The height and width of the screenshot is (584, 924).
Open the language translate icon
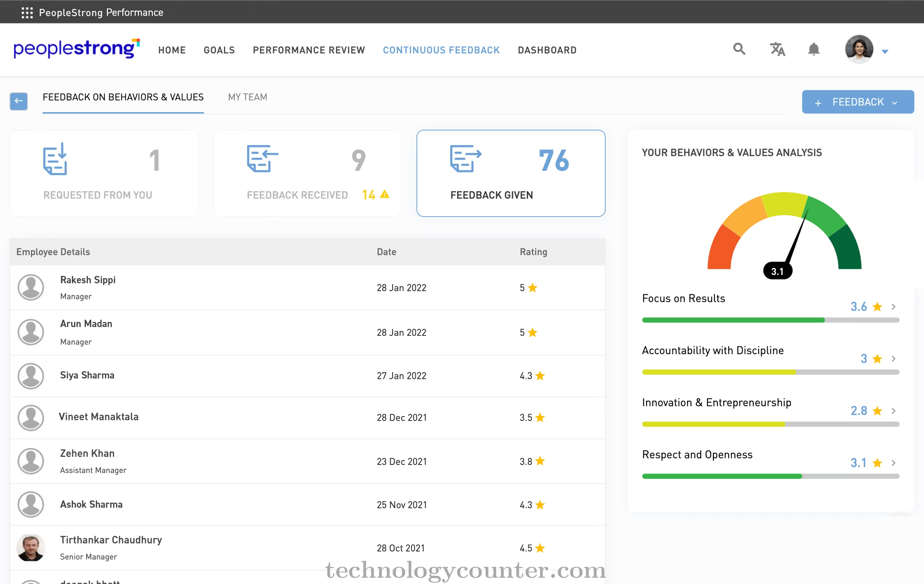(x=777, y=49)
